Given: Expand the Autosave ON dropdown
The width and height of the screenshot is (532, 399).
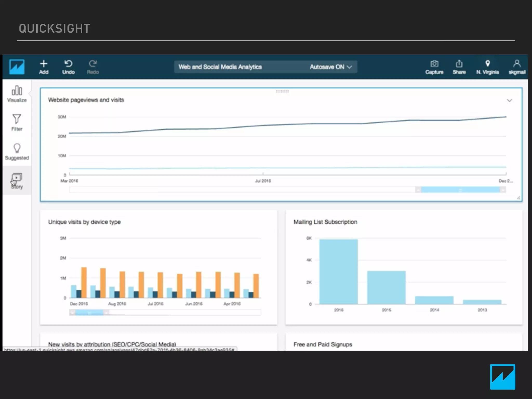Looking at the screenshot, I should (331, 67).
